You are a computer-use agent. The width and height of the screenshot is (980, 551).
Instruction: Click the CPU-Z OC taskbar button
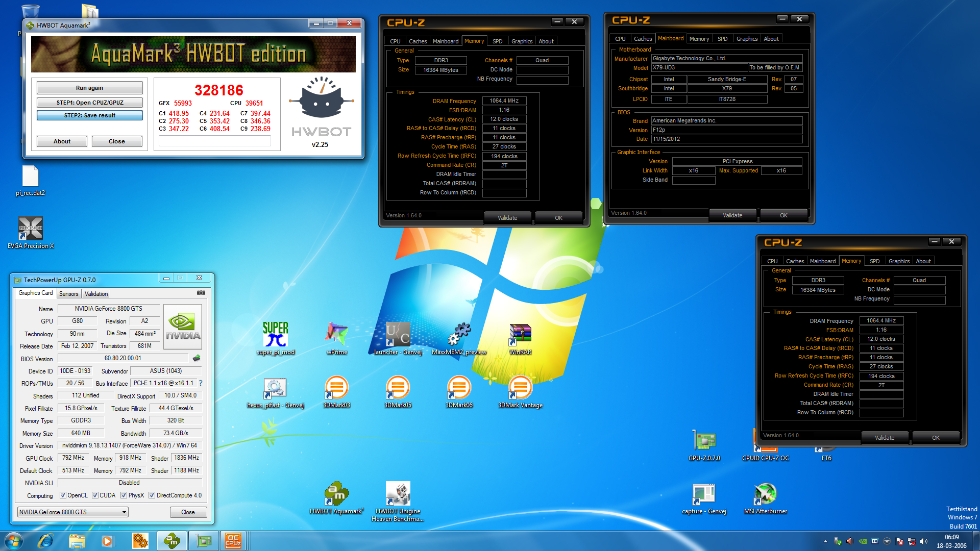[233, 541]
